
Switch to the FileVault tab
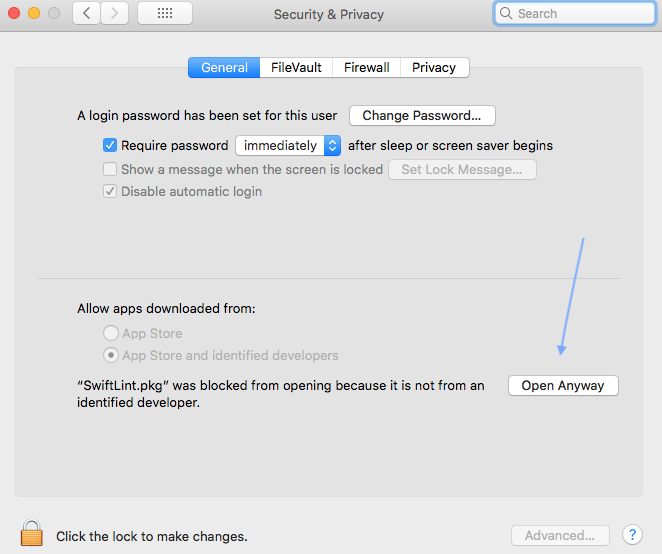pyautogui.click(x=296, y=68)
